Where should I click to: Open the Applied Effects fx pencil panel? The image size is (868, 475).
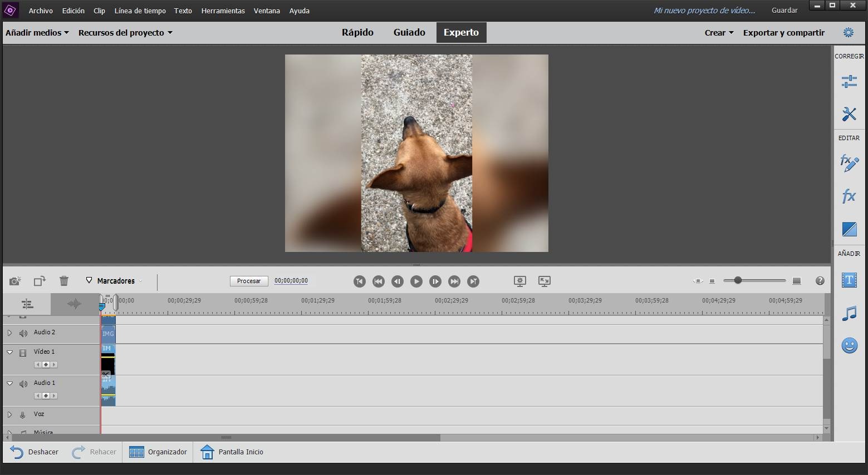pyautogui.click(x=849, y=163)
